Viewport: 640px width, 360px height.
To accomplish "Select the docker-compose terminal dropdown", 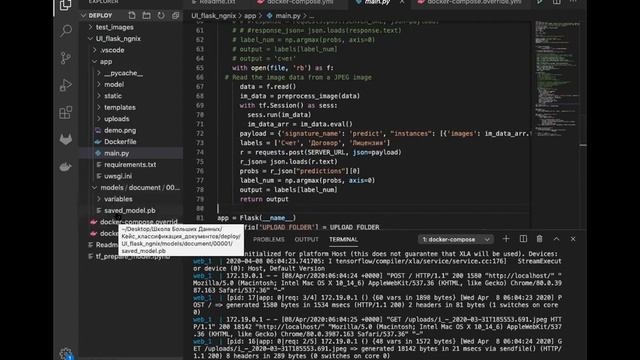I will point(456,239).
